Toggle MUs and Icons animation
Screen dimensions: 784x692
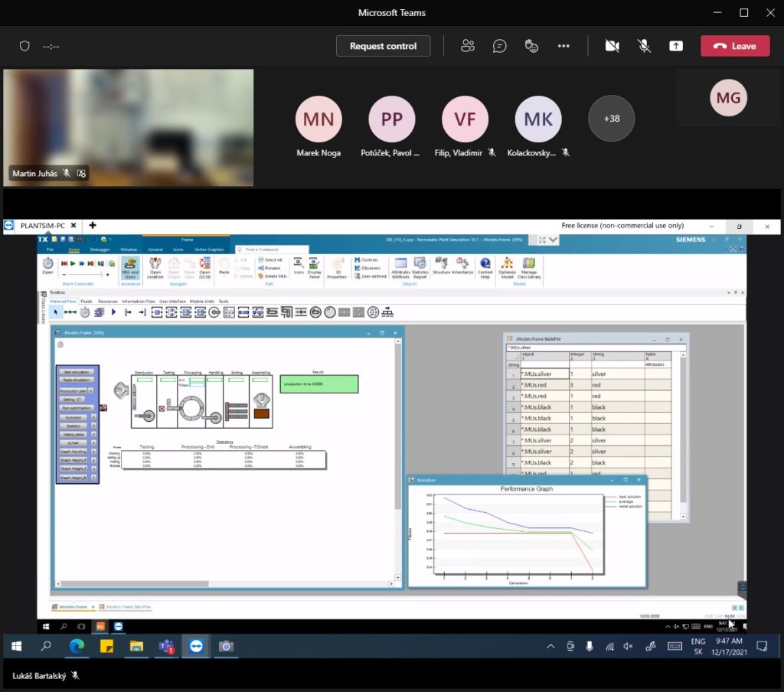(x=130, y=267)
